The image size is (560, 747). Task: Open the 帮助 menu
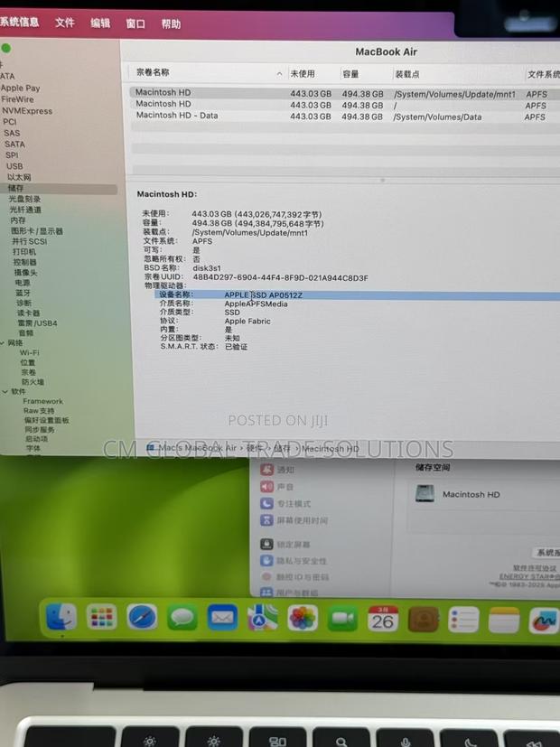pyautogui.click(x=171, y=23)
